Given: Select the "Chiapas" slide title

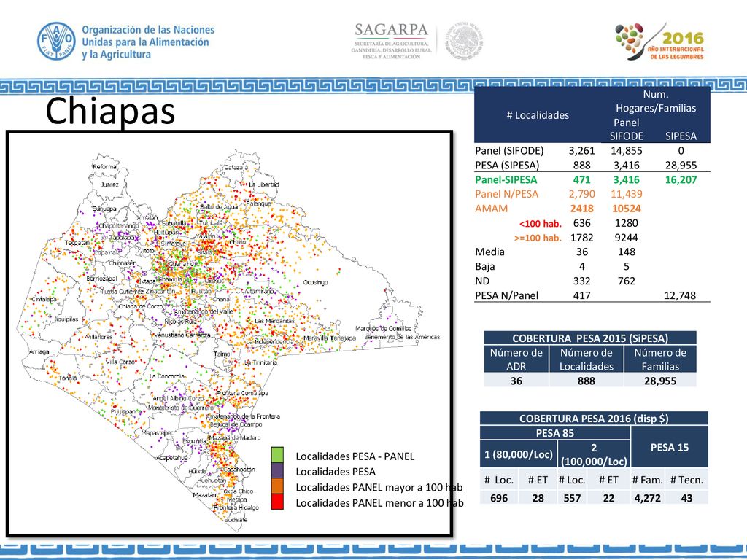Looking at the screenshot, I should point(111,111).
